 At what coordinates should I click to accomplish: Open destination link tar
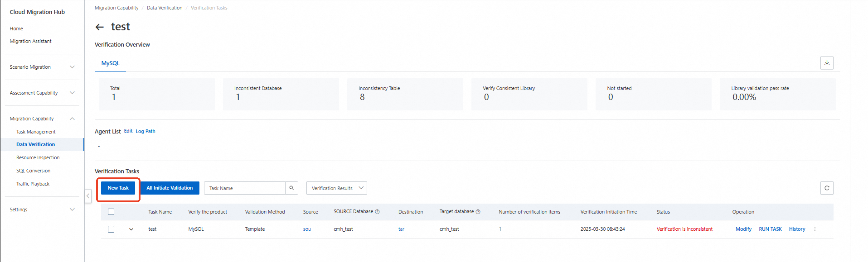[401, 229]
